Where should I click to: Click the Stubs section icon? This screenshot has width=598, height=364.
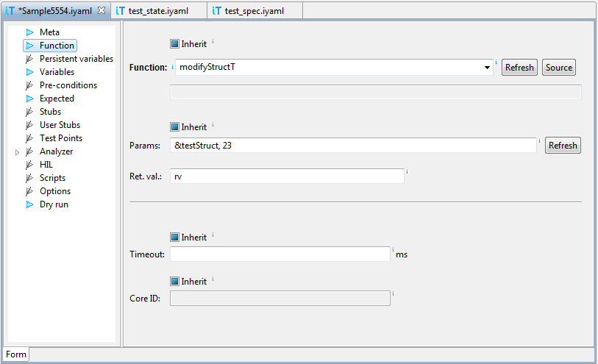click(x=29, y=112)
